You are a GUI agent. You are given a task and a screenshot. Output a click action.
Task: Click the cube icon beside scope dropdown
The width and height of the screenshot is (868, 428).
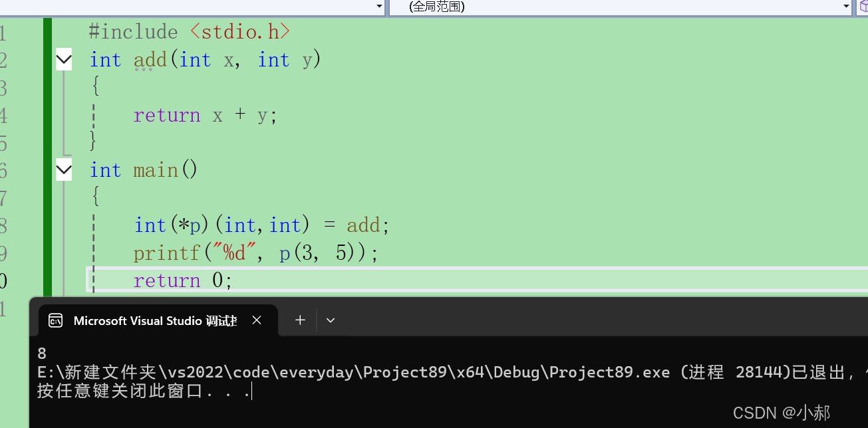pos(863,7)
